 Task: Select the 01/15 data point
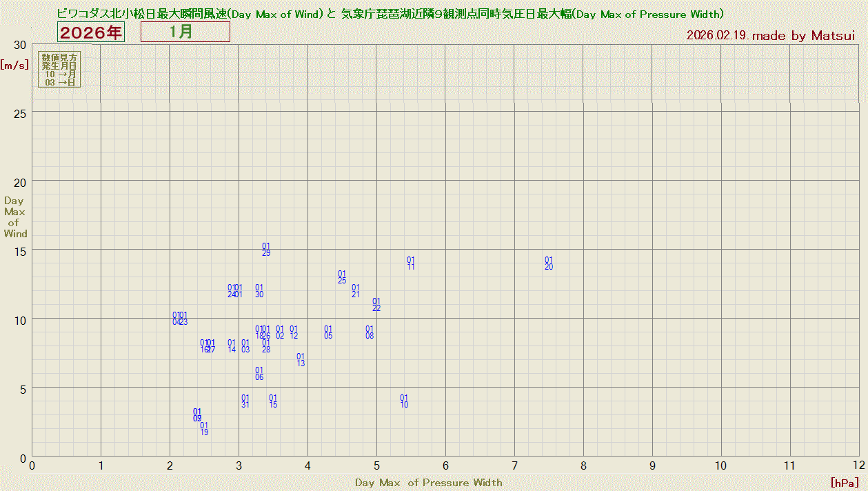click(273, 401)
